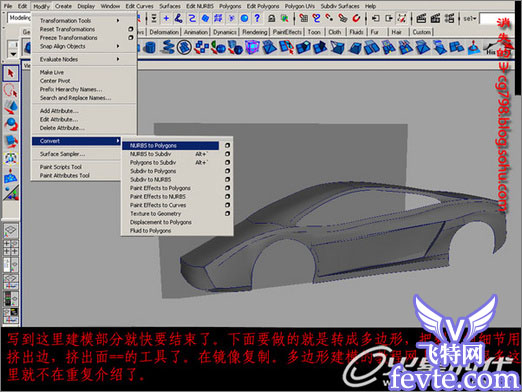Select the Soft Modification tool
This screenshot has width=522, height=392.
point(11,176)
